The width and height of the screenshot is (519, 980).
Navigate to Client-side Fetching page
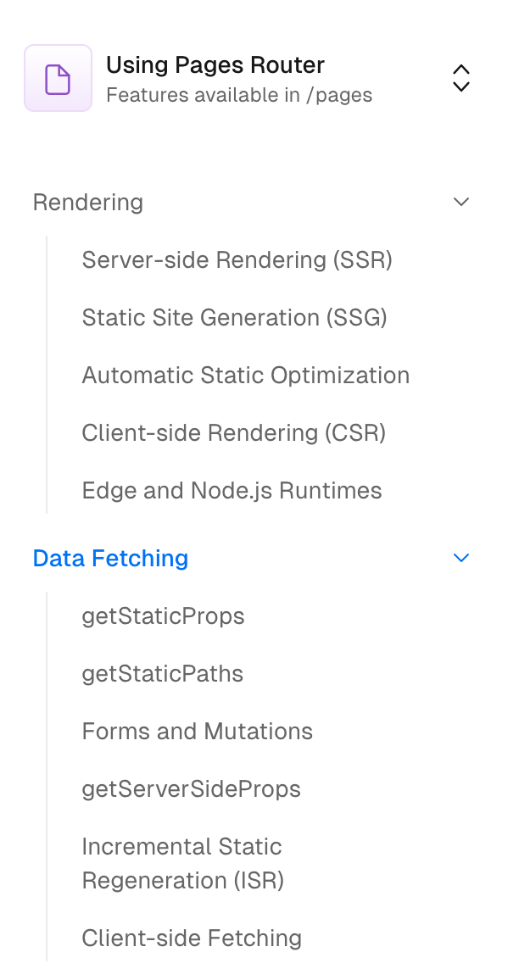pos(192,938)
